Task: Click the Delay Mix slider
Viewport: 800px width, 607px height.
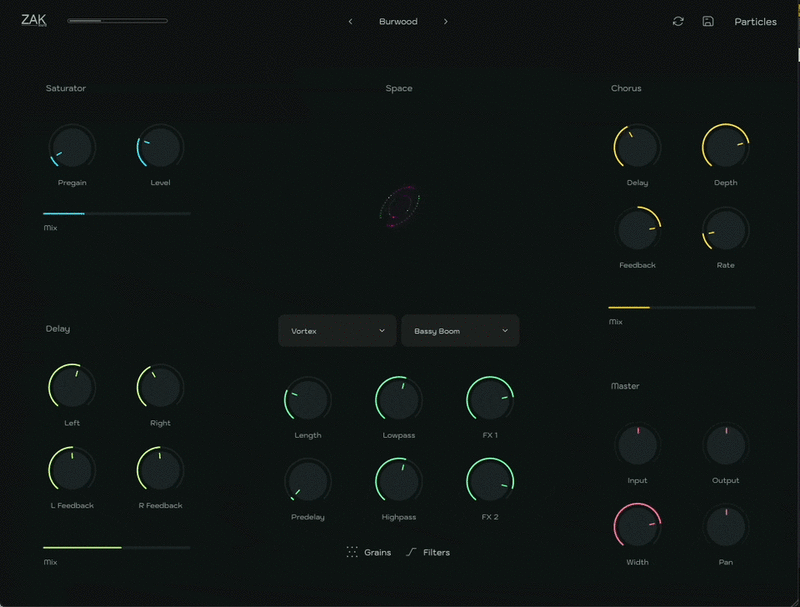Action: coord(116,547)
